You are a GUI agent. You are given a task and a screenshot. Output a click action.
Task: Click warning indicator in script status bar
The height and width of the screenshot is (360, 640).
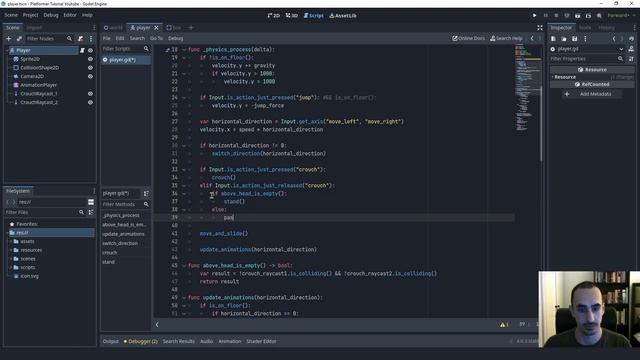click(x=504, y=324)
